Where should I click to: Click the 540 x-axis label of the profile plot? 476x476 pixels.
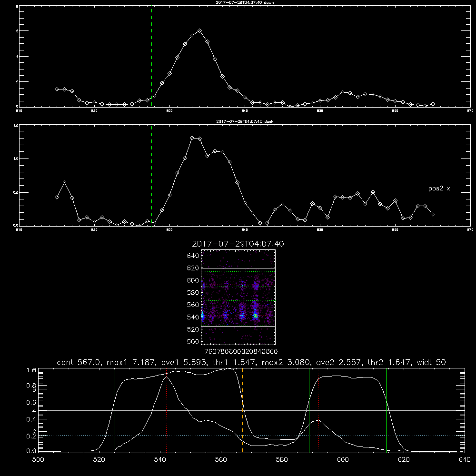coord(160,460)
